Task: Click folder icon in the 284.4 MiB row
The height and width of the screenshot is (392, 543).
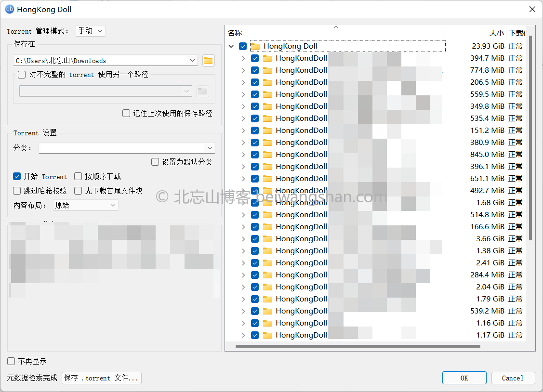Action: (x=267, y=275)
